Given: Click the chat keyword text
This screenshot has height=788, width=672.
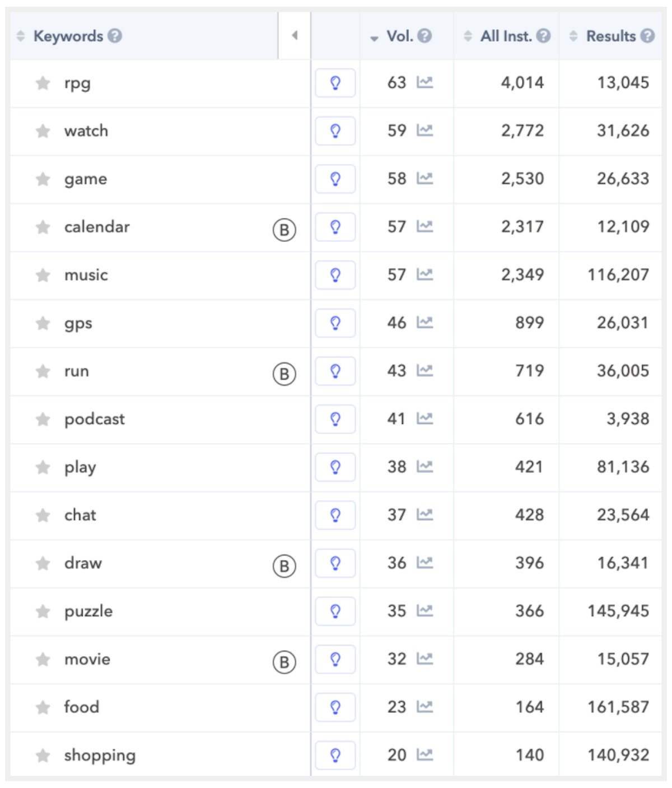Looking at the screenshot, I should [80, 515].
